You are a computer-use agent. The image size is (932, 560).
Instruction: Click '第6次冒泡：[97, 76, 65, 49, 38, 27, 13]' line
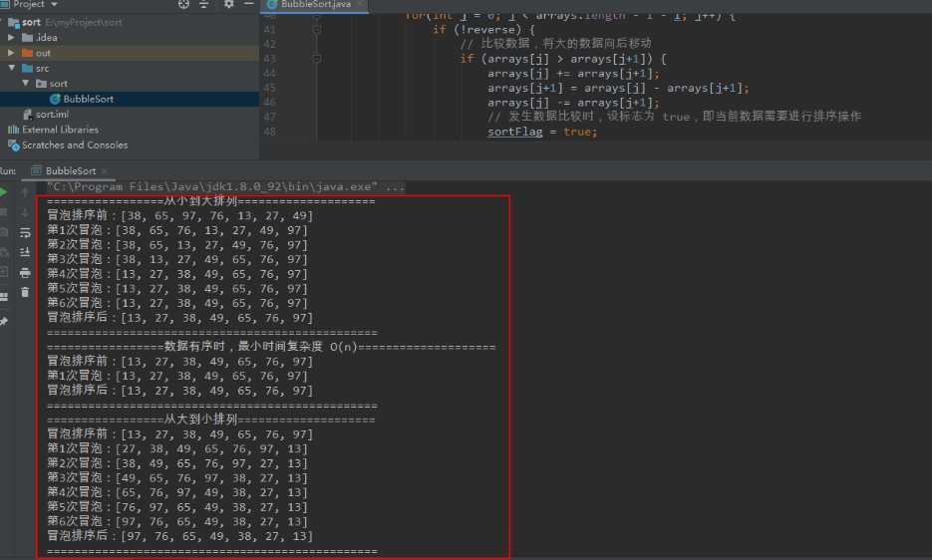click(177, 521)
